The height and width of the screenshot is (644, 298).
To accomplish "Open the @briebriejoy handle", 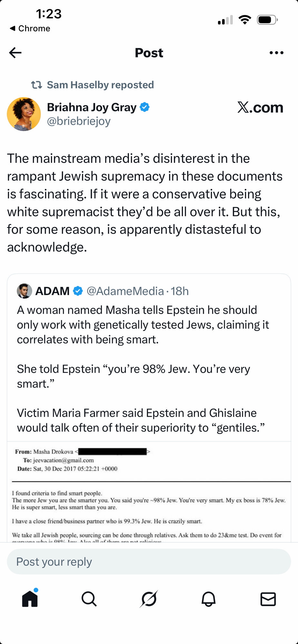I will [79, 121].
